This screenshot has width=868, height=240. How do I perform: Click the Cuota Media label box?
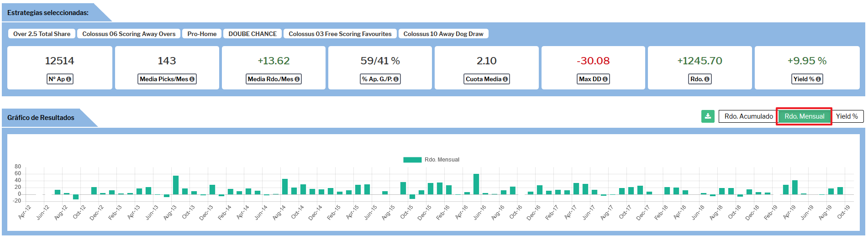[487, 79]
